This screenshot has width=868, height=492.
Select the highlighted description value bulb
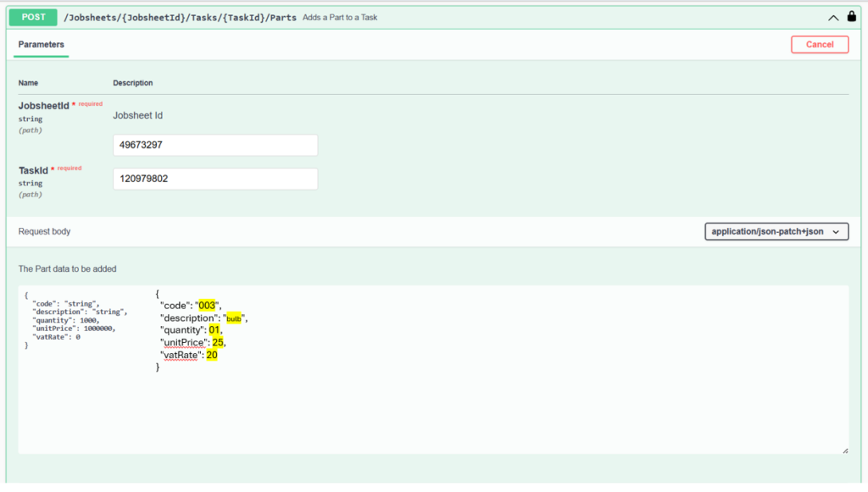point(232,318)
